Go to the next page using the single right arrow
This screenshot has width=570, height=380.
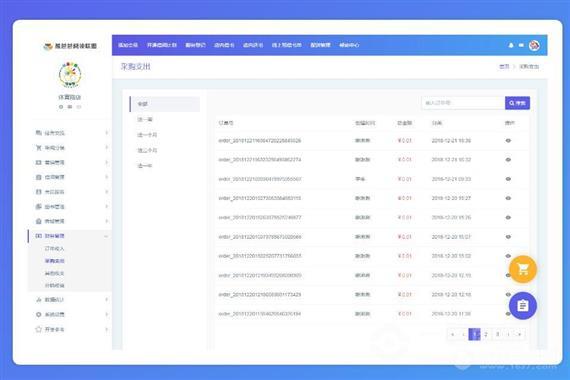[509, 334]
